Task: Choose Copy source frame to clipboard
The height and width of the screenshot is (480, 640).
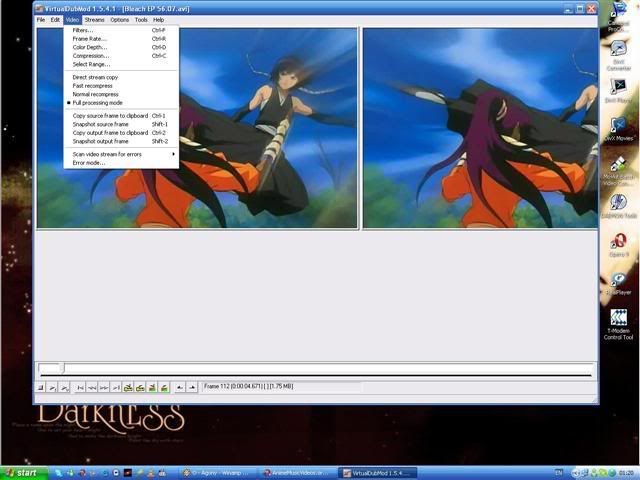Action: [121, 116]
